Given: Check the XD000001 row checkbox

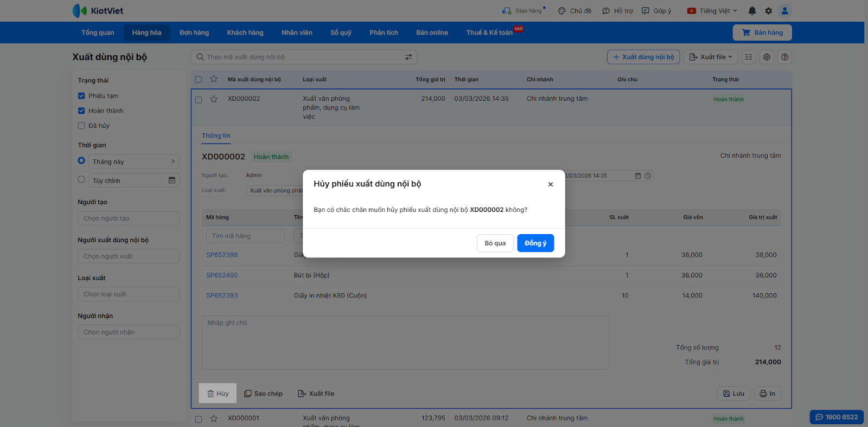Looking at the screenshot, I should pyautogui.click(x=199, y=419).
